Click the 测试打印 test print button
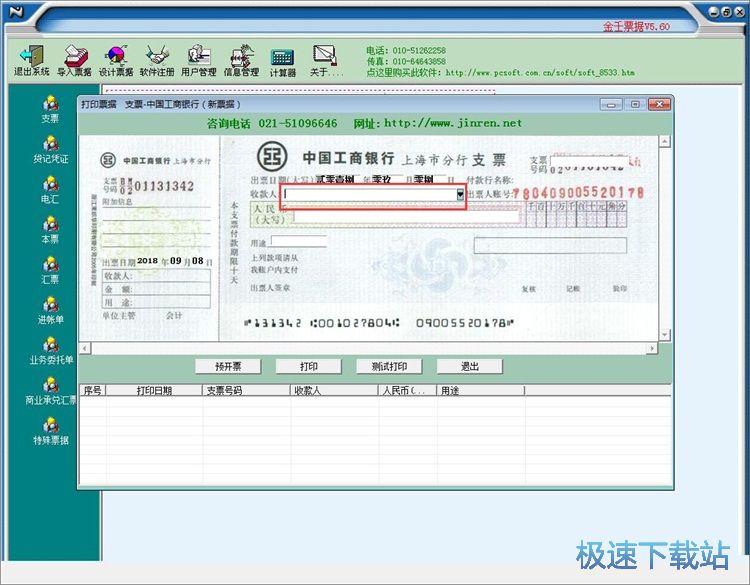This screenshot has height=585, width=750. click(x=389, y=367)
